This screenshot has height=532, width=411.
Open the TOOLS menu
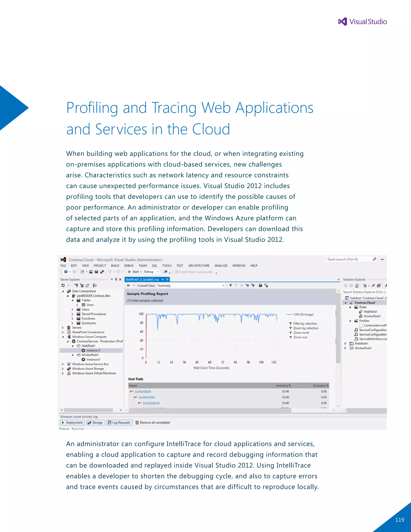167,266
